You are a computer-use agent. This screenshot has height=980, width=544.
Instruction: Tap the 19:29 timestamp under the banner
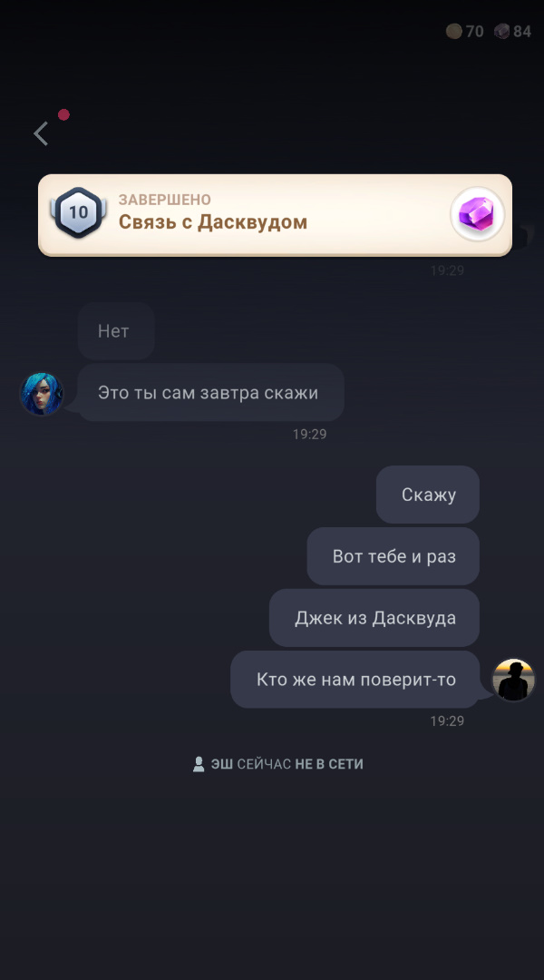pos(447,270)
